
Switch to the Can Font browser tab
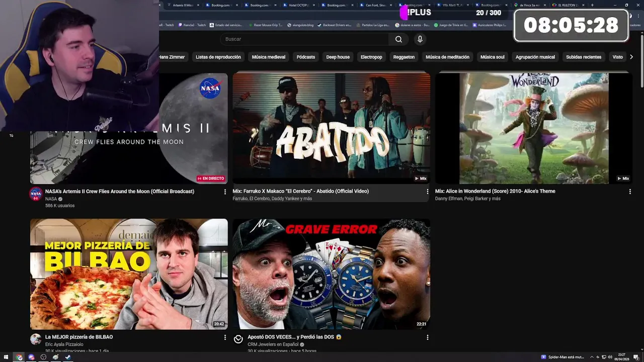pyautogui.click(x=376, y=5)
